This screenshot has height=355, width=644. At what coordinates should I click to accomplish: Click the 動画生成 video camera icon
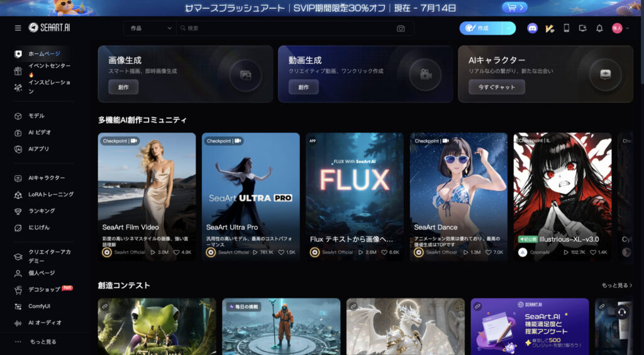pyautogui.click(x=425, y=75)
